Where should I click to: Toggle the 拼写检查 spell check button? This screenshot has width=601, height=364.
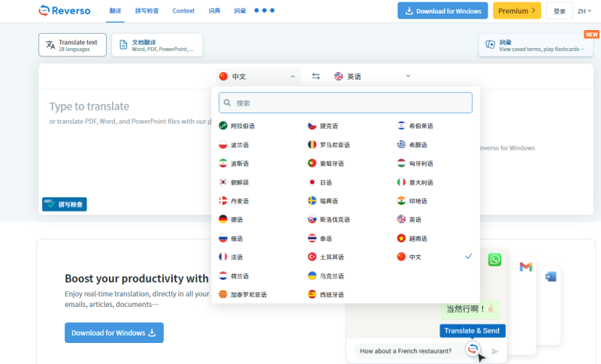[x=65, y=203]
